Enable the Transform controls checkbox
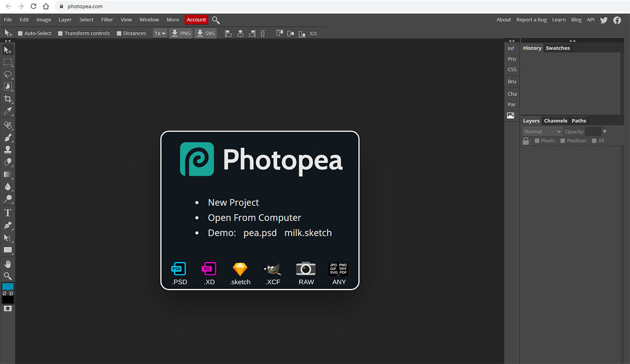630x364 pixels. 60,34
